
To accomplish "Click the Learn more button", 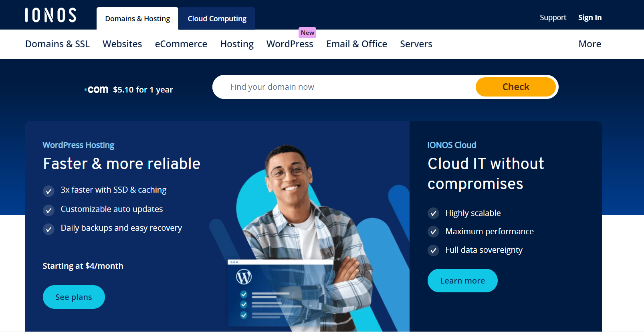I will 462,281.
